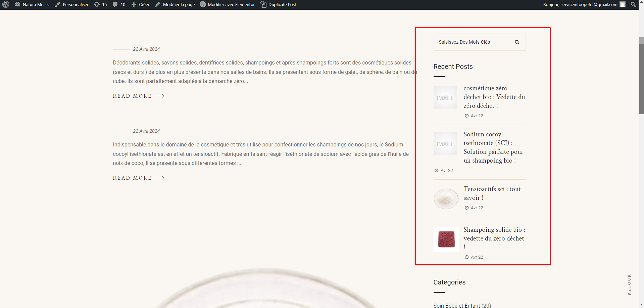The height and width of the screenshot is (308, 644).
Task: Click Créer in the admin bar
Action: tap(140, 4)
